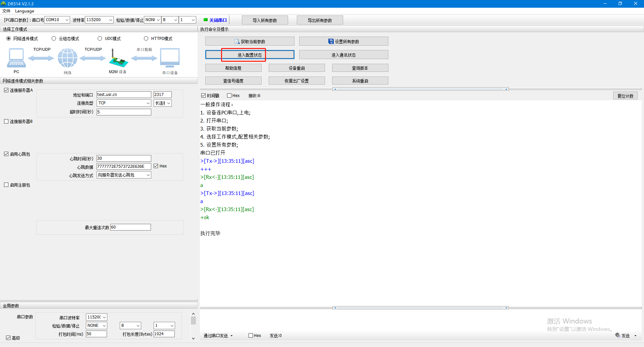This screenshot has width=644, height=347.
Task: Click the network globe icon
Action: pos(67,58)
